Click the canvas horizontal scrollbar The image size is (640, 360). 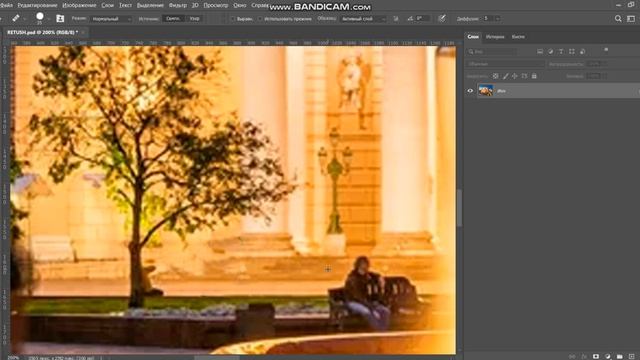217,358
